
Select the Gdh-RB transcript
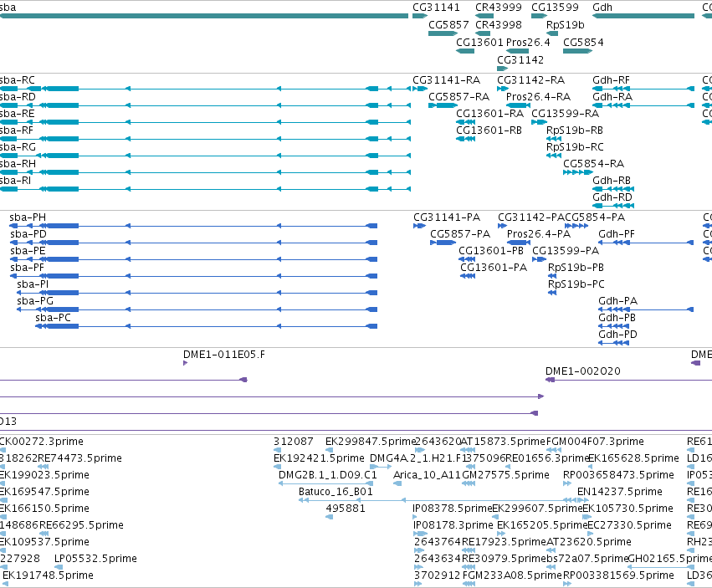(613, 189)
